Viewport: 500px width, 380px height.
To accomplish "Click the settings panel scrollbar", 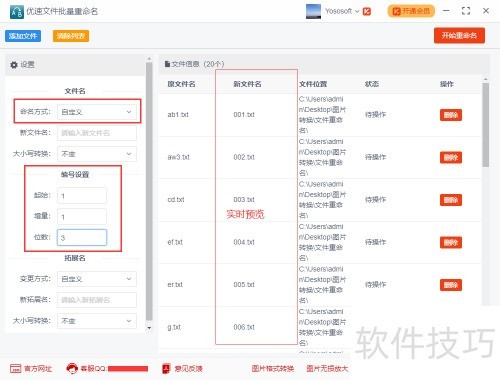I will (149, 192).
